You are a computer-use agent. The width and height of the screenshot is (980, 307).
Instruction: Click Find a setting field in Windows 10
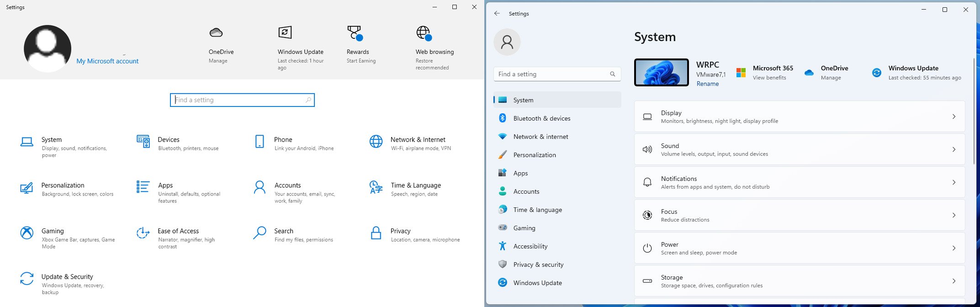point(242,100)
